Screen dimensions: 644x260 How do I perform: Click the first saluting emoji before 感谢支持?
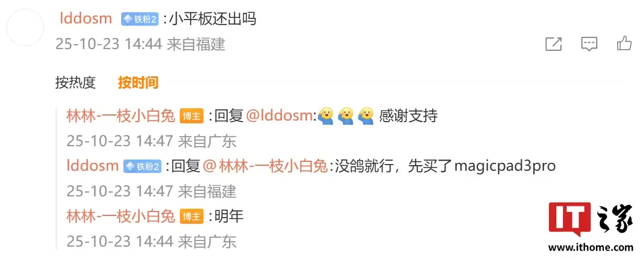326,116
